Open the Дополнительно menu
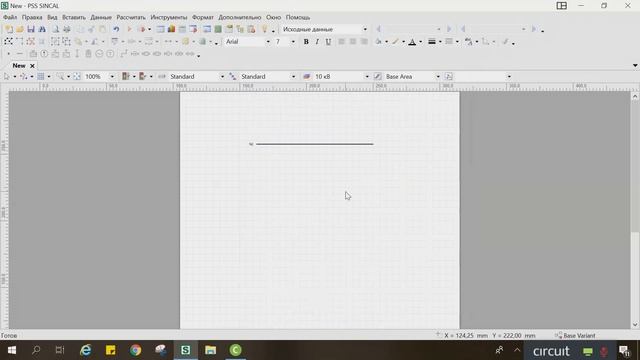The height and width of the screenshot is (360, 640). [x=240, y=17]
